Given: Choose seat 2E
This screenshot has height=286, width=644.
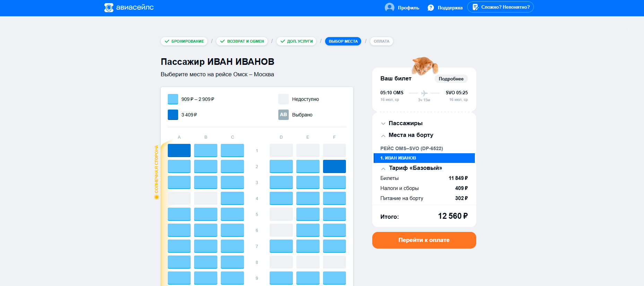Looking at the screenshot, I should pyautogui.click(x=308, y=166).
